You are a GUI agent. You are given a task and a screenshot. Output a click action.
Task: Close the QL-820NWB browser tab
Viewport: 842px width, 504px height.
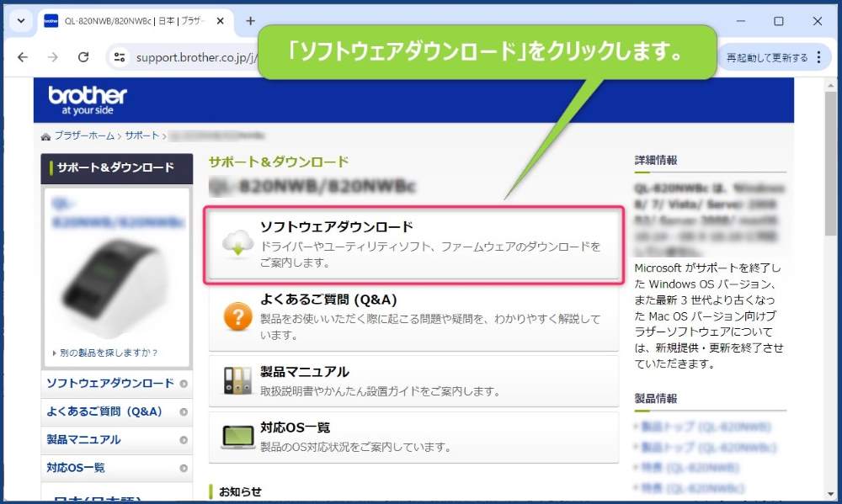pyautogui.click(x=220, y=21)
